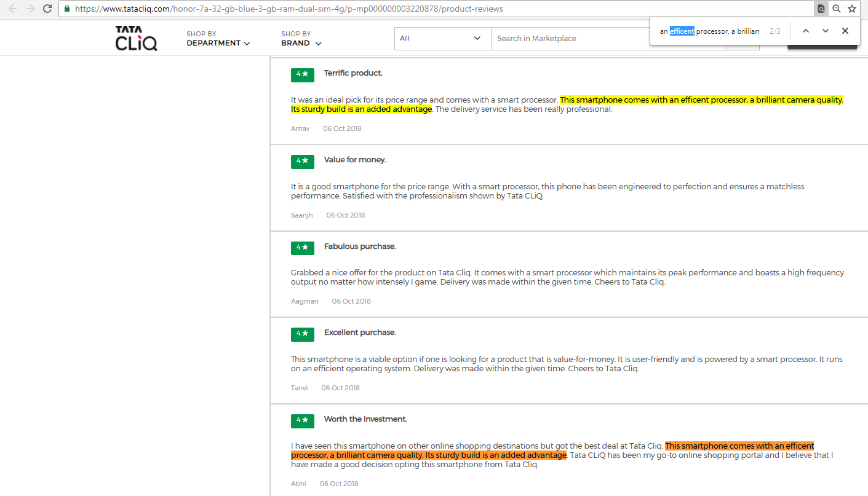
Task: Click inside the find bar text field
Action: [x=711, y=31]
